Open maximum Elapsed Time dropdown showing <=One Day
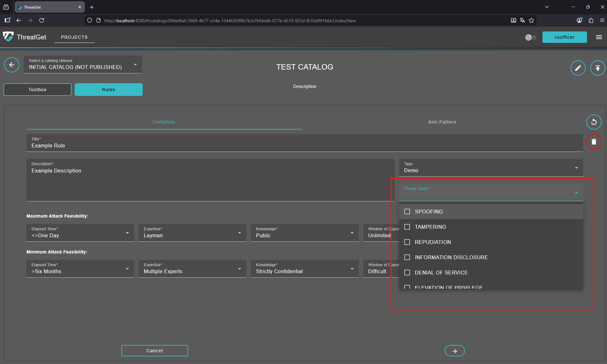607x364 pixels. 80,233
